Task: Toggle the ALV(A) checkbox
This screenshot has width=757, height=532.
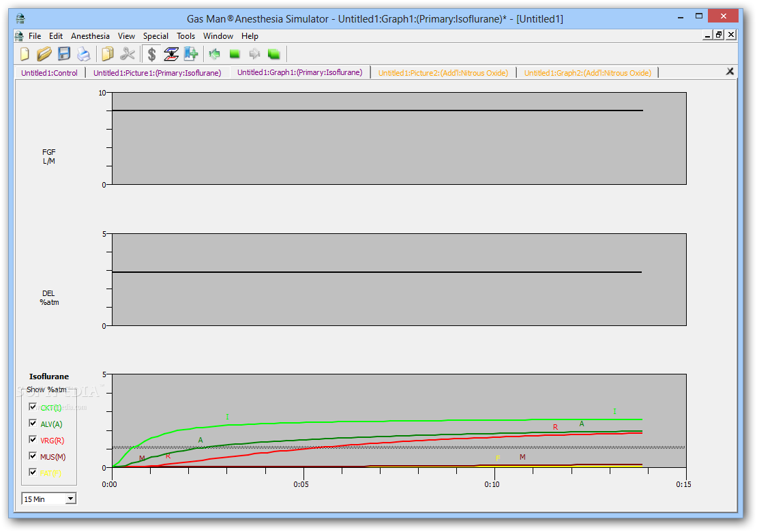Action: point(33,424)
